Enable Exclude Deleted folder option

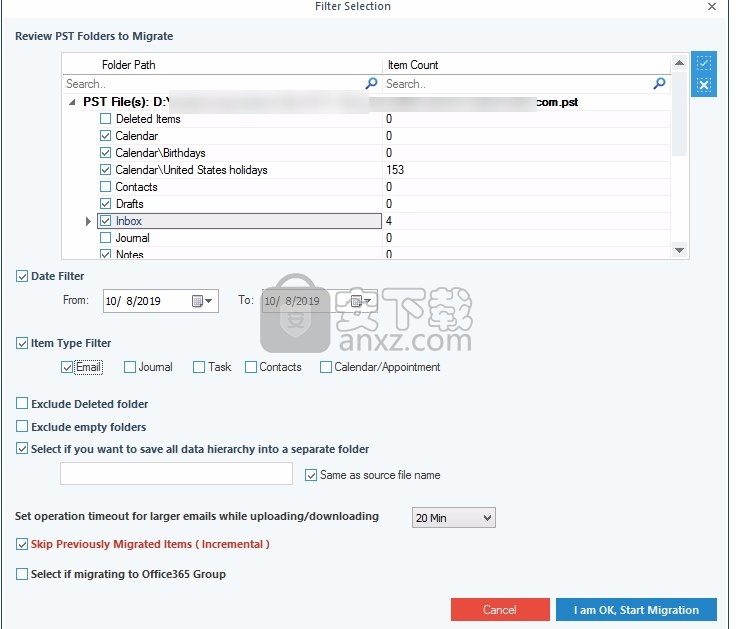(22, 403)
